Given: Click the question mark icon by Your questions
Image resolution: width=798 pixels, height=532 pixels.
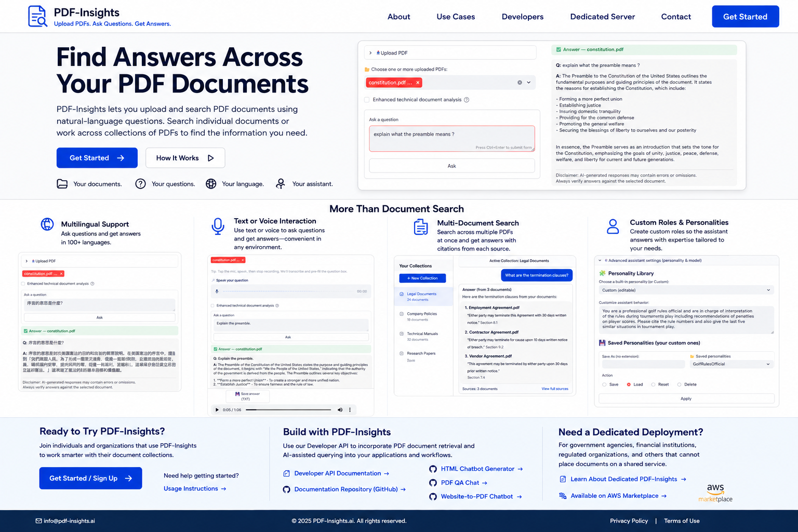Looking at the screenshot, I should point(140,184).
